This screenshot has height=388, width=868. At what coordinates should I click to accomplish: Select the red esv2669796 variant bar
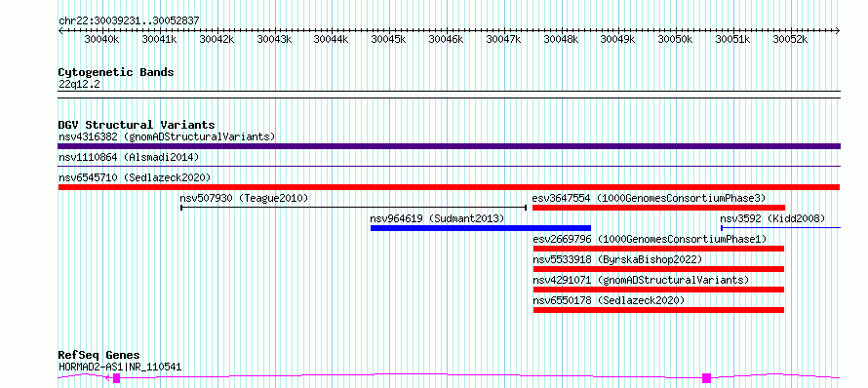coord(658,249)
